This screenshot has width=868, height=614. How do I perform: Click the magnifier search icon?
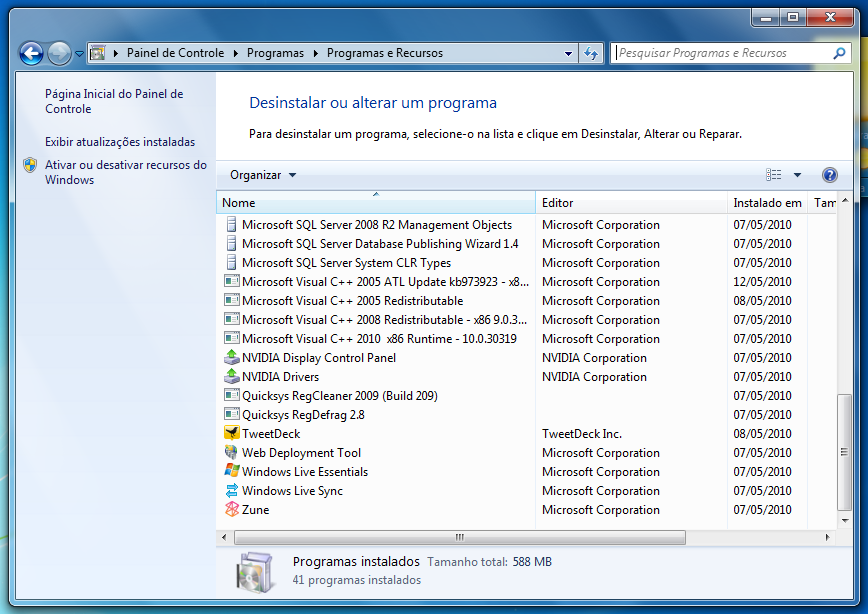pos(839,53)
